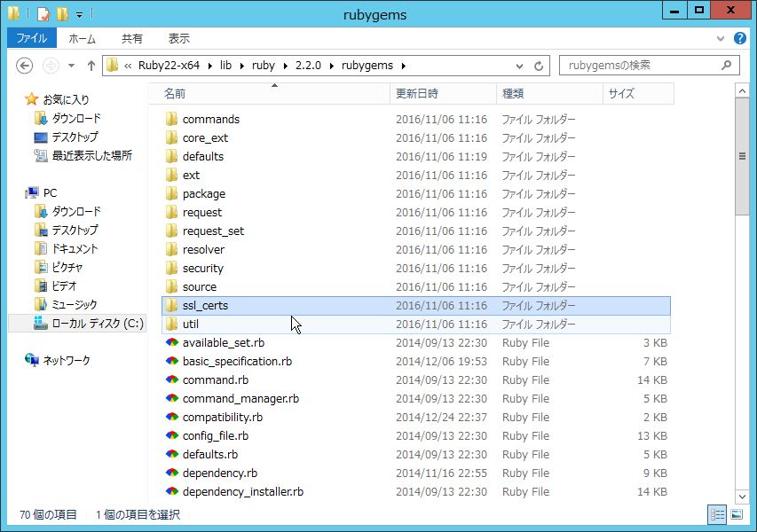Image resolution: width=757 pixels, height=532 pixels.
Task: Select the security folder icon
Action: pos(171,268)
